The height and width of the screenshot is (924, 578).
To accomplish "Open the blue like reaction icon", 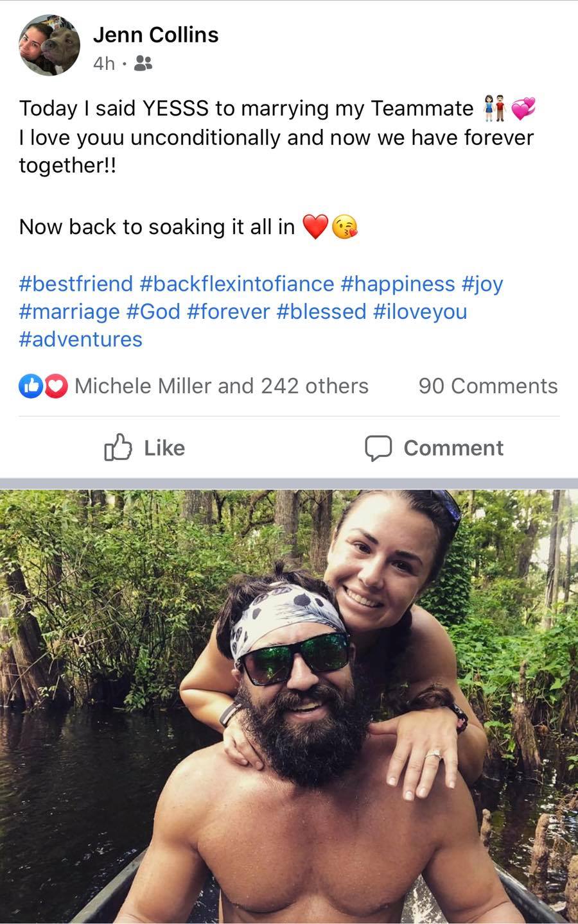I will [30, 386].
